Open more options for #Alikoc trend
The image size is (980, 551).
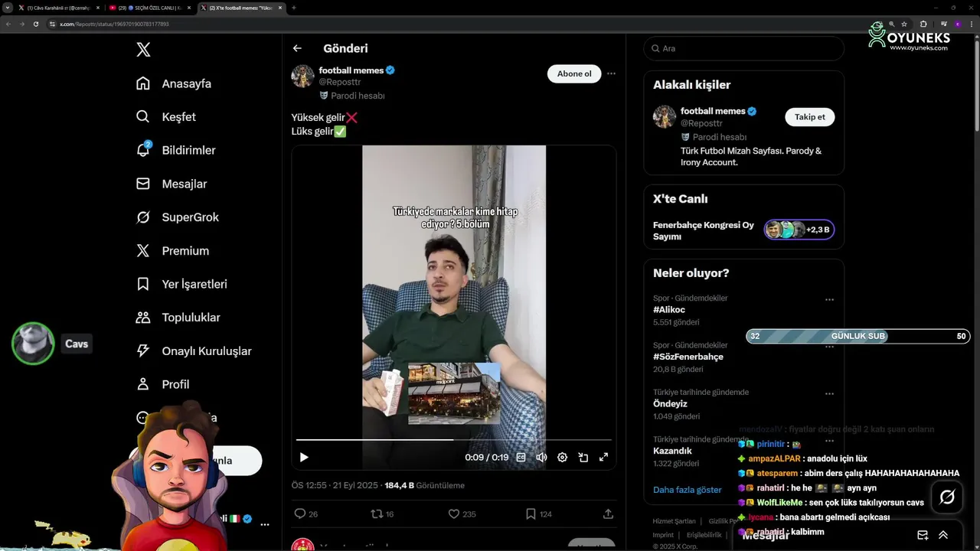pos(829,300)
